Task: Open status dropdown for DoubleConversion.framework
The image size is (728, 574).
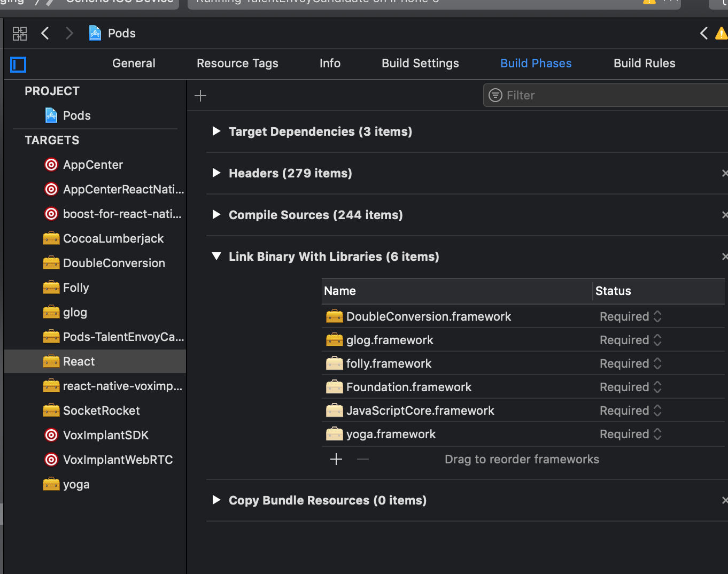Action: (631, 316)
